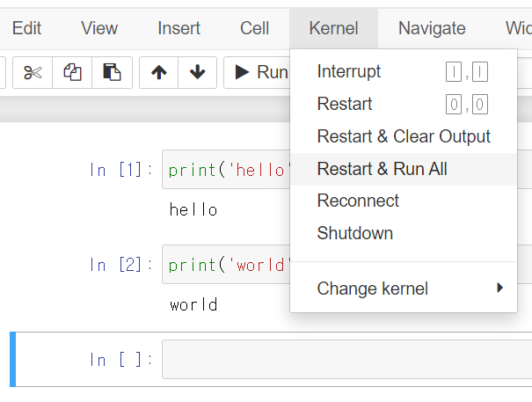
Task: Click the 'world' output text
Action: [193, 304]
